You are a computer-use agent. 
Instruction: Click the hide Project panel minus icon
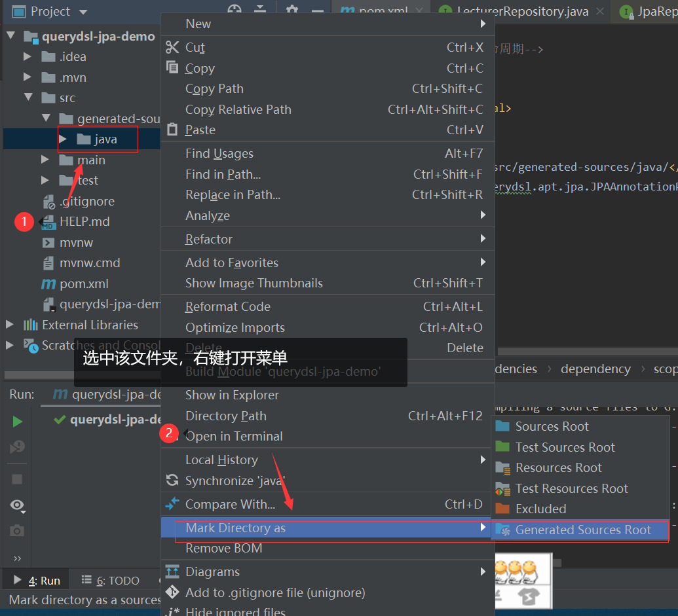318,10
